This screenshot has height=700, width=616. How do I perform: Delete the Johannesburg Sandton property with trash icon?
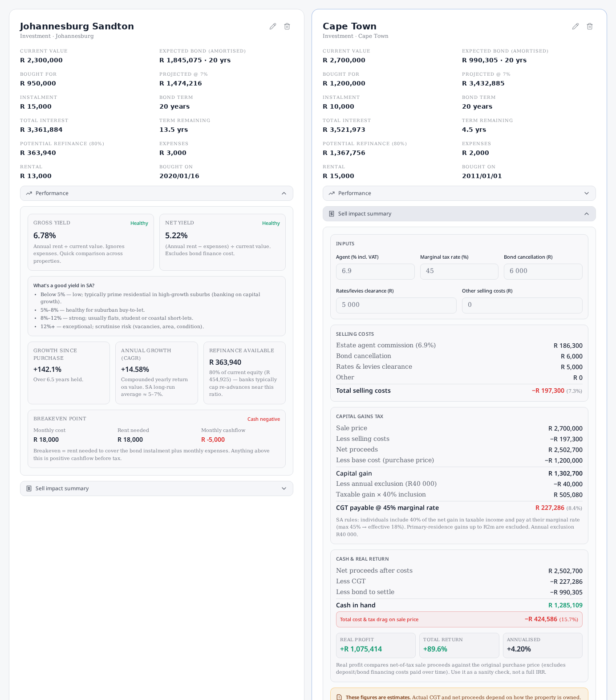click(287, 26)
